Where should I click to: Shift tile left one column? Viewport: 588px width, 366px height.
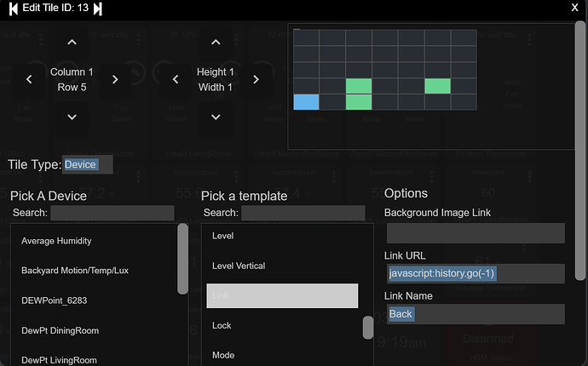tap(30, 80)
